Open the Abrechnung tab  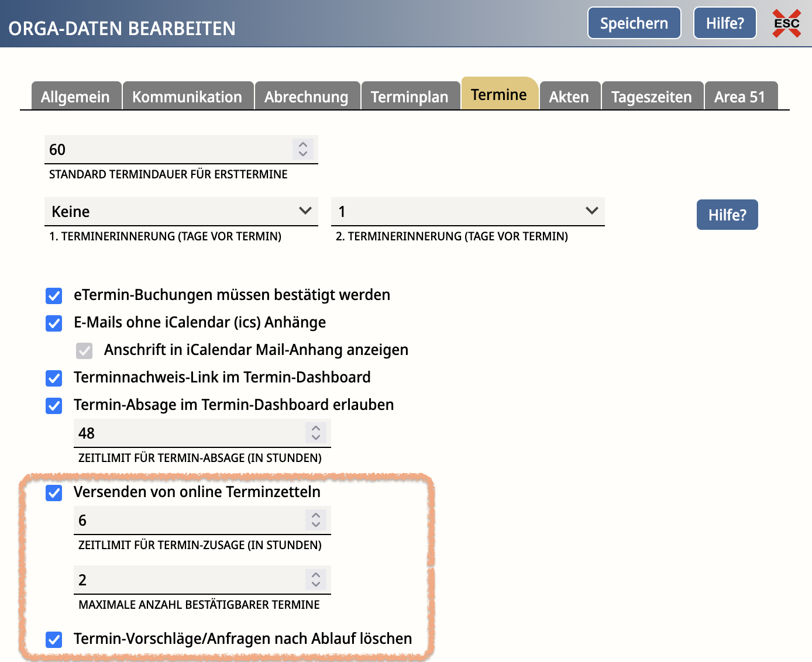point(306,96)
